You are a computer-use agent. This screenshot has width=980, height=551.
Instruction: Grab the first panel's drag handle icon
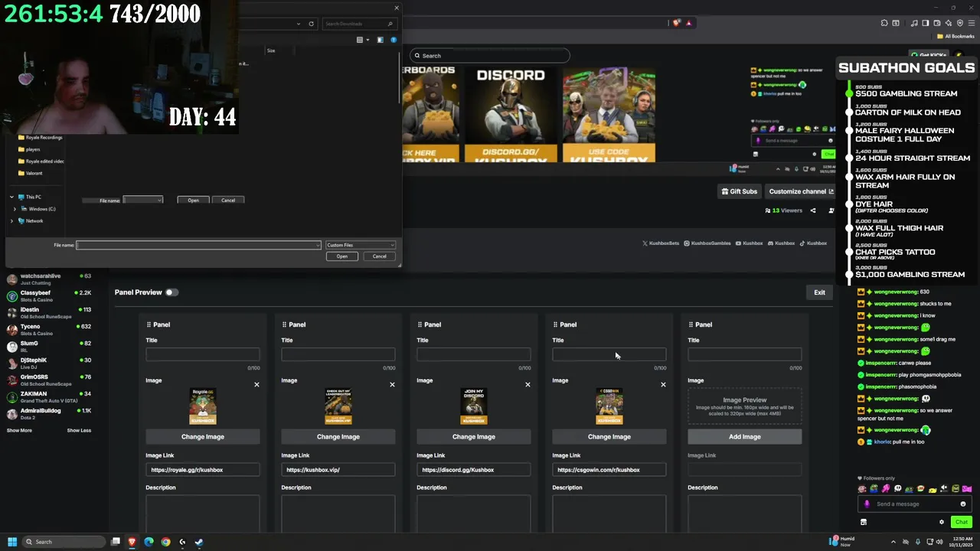[x=149, y=324]
